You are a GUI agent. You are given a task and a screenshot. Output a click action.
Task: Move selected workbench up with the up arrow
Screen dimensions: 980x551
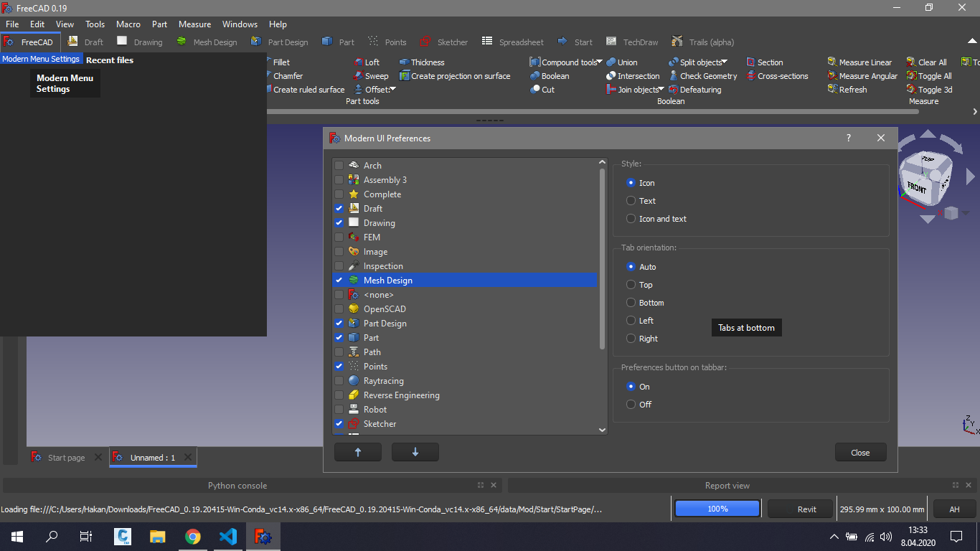358,452
